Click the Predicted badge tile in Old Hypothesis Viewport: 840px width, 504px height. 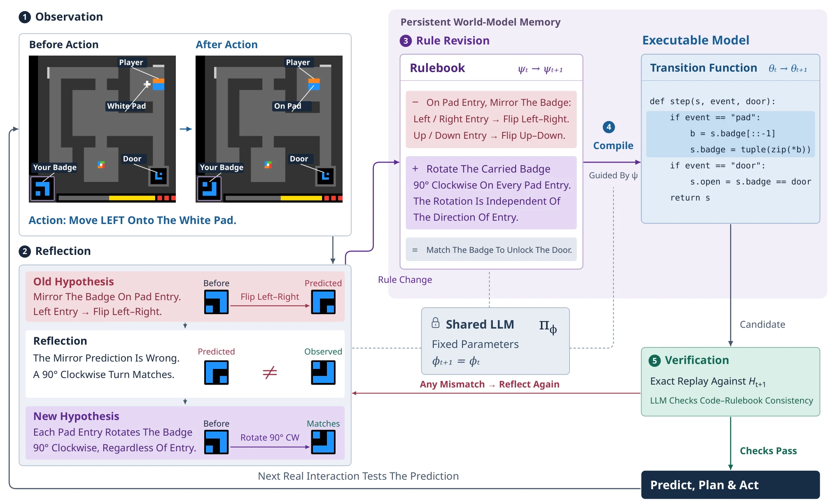coord(323,302)
